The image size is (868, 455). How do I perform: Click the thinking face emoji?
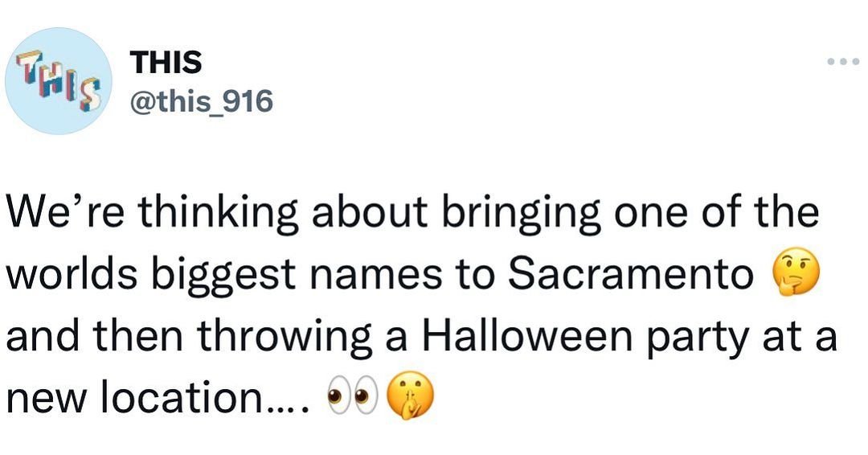[793, 276]
